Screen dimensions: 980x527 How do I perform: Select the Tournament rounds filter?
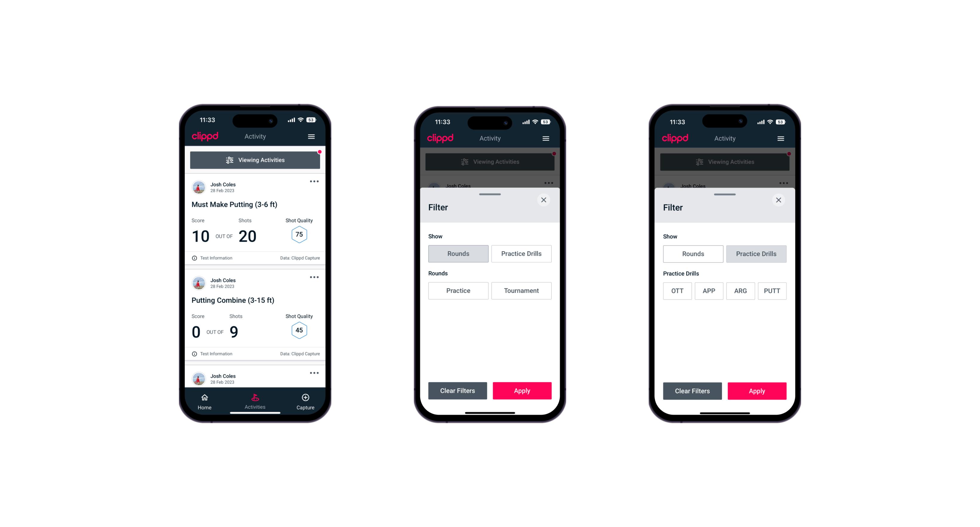click(521, 291)
